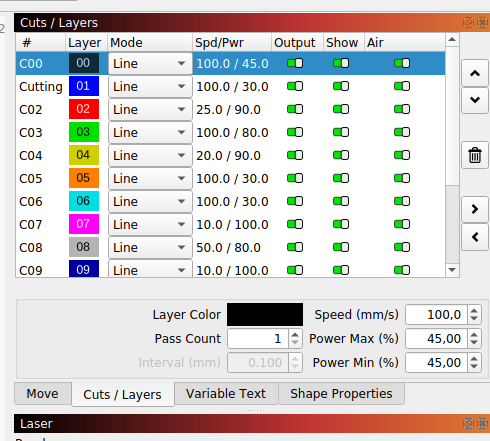Select the red 02 layer color chip
The width and height of the screenshot is (490, 441).
tap(84, 109)
